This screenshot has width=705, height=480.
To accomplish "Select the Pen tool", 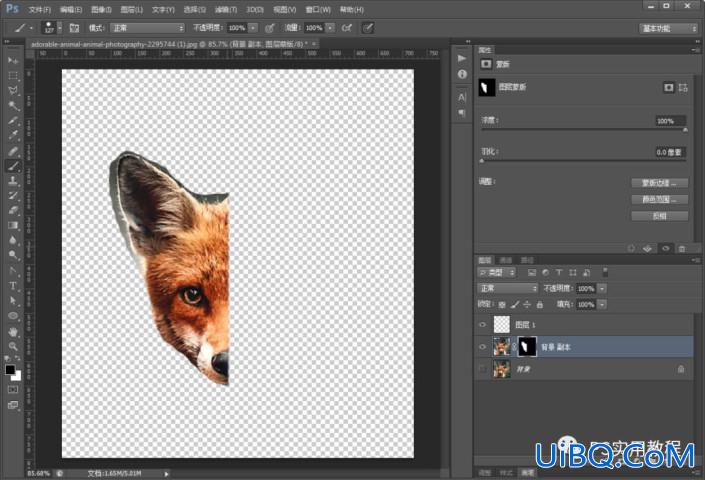I will 13,271.
